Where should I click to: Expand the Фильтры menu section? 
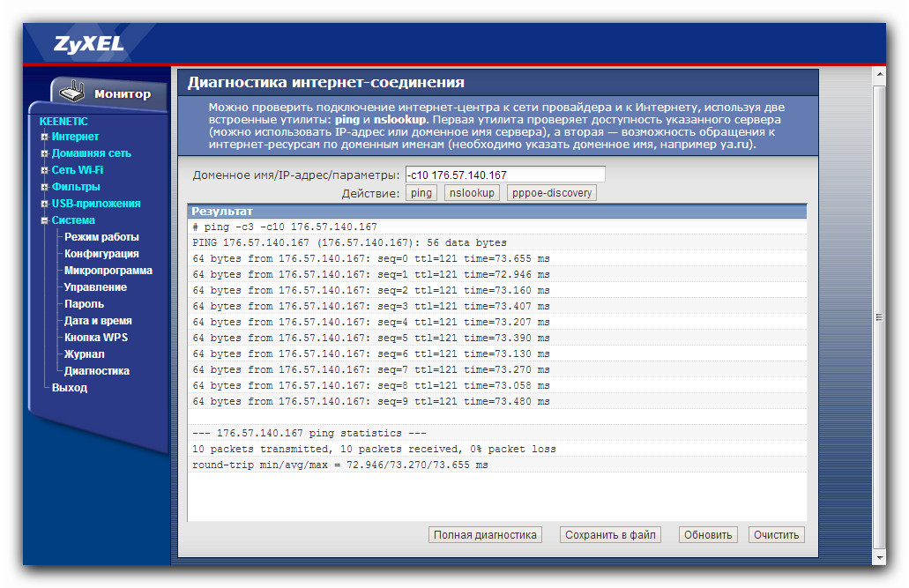tap(75, 187)
